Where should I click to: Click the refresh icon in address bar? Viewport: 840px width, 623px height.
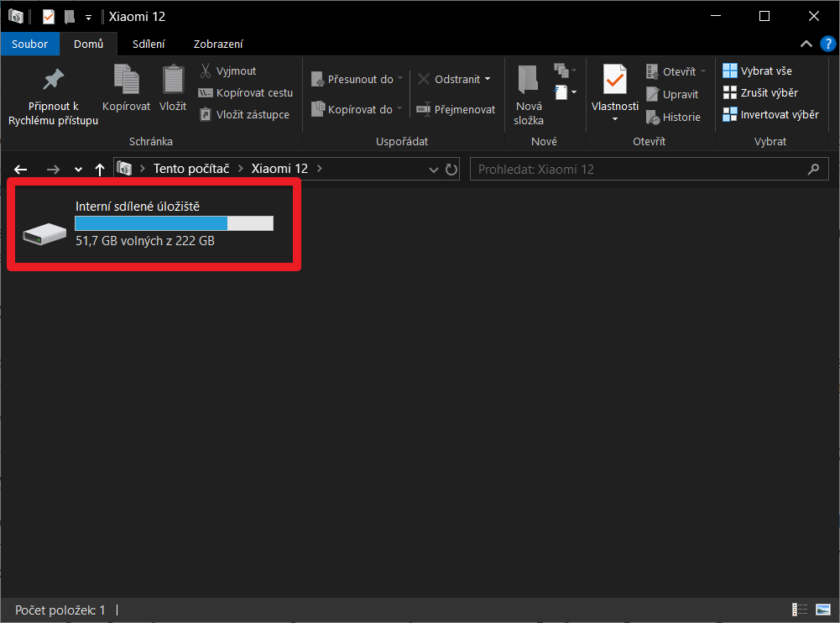451,170
